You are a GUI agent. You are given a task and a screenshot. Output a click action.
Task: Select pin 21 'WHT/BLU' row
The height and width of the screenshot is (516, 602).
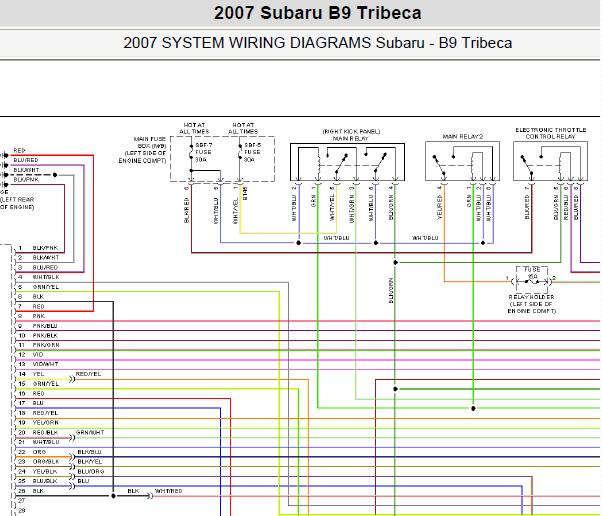tap(38, 442)
